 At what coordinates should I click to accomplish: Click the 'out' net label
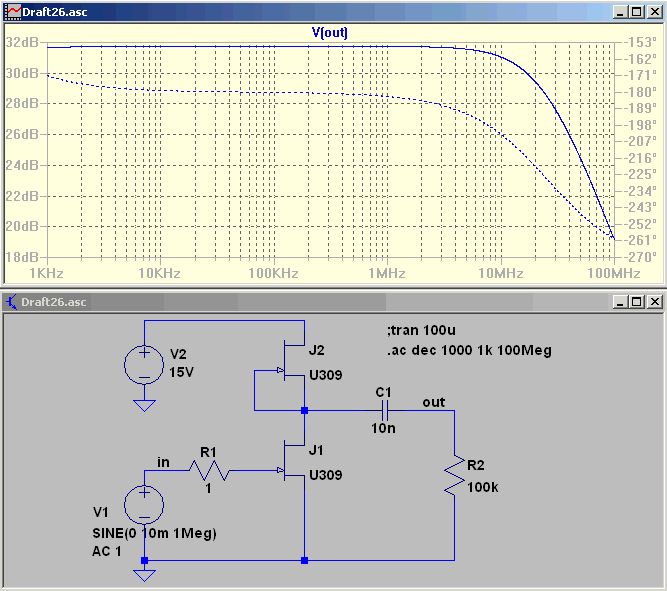433,402
